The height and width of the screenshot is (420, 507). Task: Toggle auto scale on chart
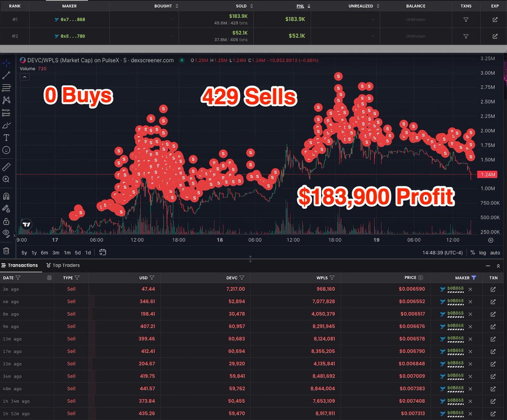pos(495,253)
